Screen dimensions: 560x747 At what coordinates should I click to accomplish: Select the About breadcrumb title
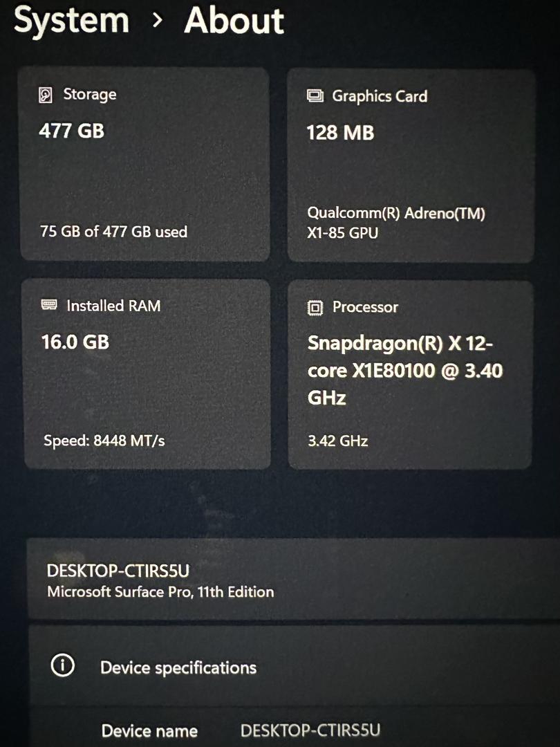point(234,21)
